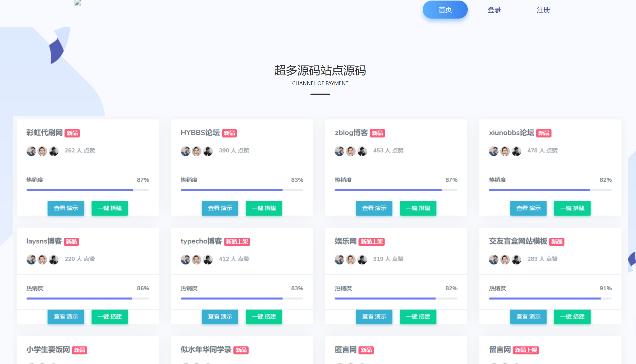Click the 新品 badge on HYBBS论坛
Viewport: 636px width, 364px height.
229,133
